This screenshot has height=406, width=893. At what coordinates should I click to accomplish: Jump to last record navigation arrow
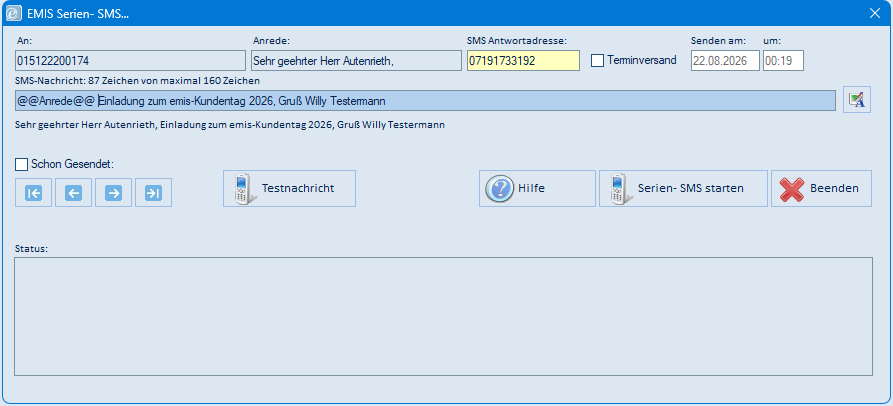tap(153, 193)
